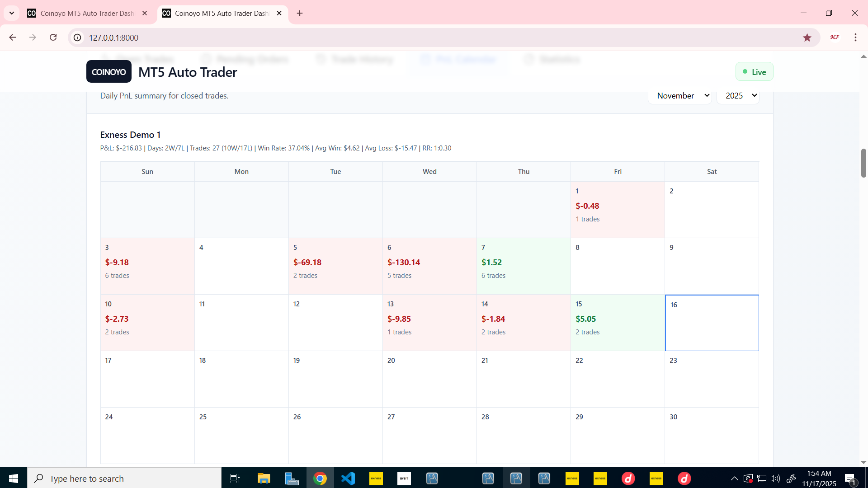Switch to the PnL Calendar tab

coord(459,59)
